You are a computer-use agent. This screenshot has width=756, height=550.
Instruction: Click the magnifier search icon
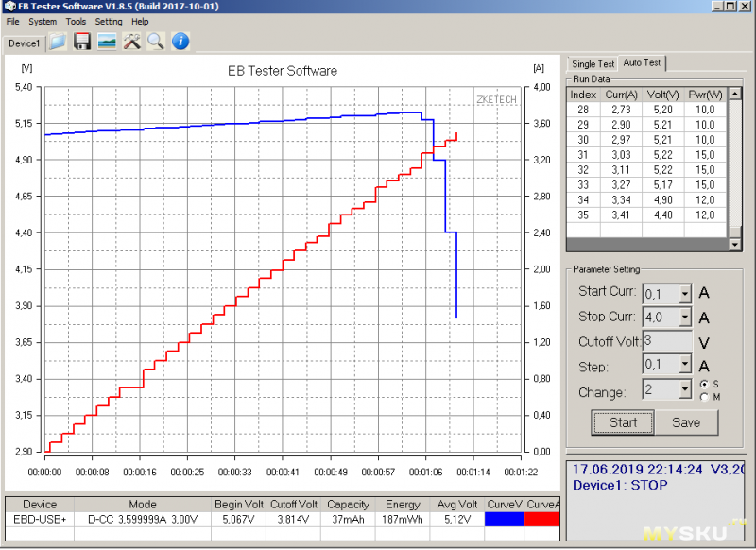point(156,42)
